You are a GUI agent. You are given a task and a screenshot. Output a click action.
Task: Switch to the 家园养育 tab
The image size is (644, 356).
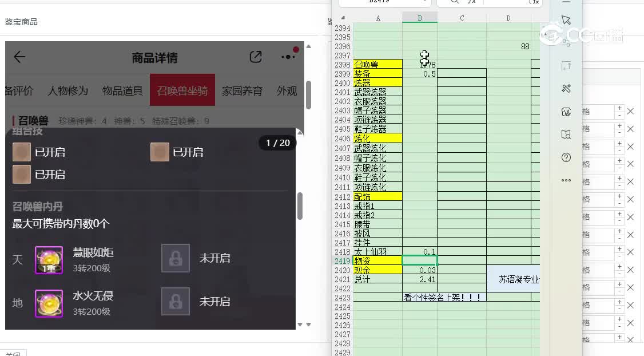242,90
